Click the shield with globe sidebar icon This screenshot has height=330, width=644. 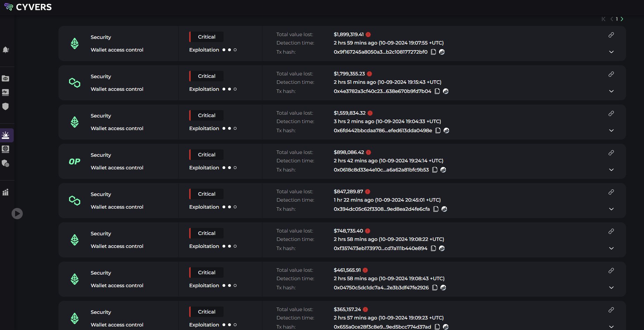6,163
